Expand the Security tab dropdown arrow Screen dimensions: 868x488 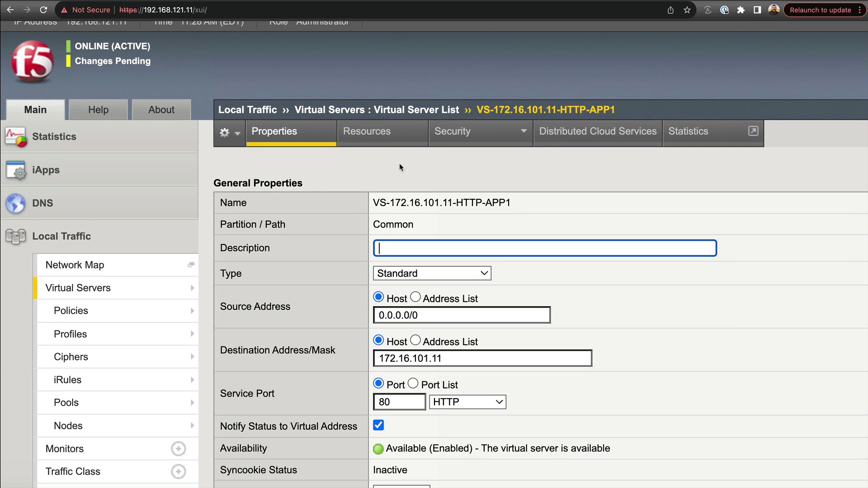pos(524,131)
